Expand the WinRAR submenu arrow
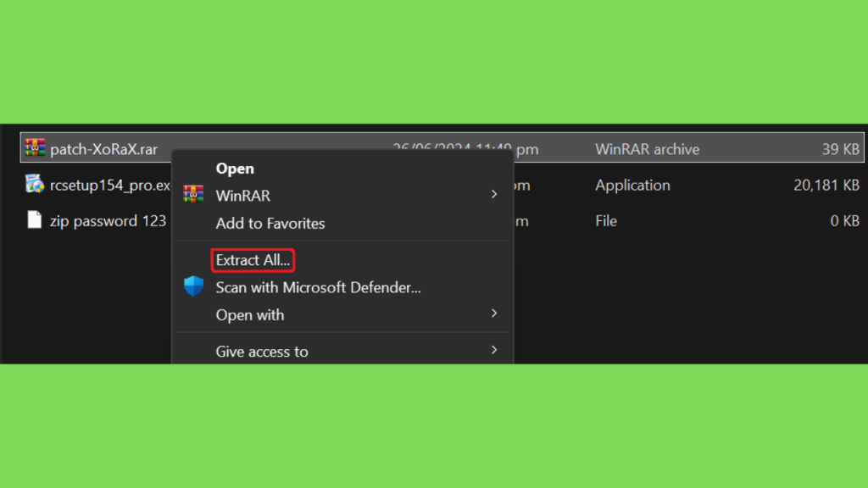Viewport: 868px width, 488px height. [x=494, y=194]
